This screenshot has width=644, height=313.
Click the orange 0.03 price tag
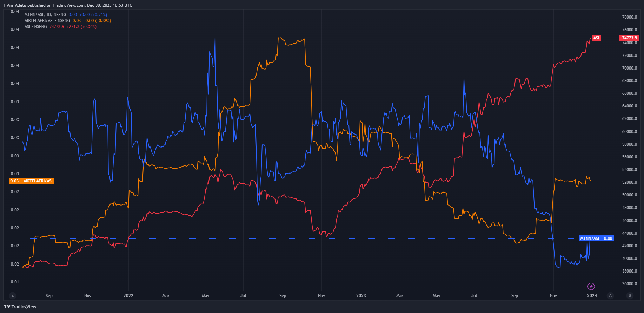15,181
